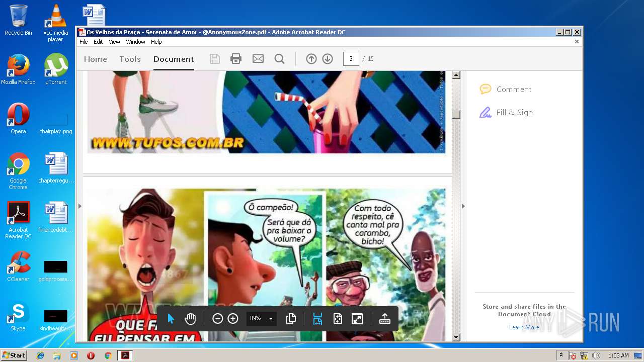Launch Skype desktop shortcut
Image resolution: width=644 pixels, height=362 pixels.
pos(18,316)
